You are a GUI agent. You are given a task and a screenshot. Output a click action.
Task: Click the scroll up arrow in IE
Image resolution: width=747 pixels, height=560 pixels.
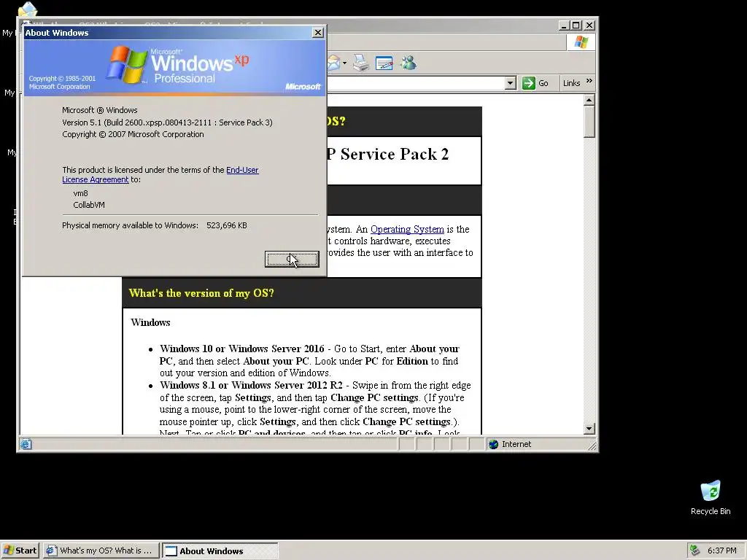click(589, 100)
